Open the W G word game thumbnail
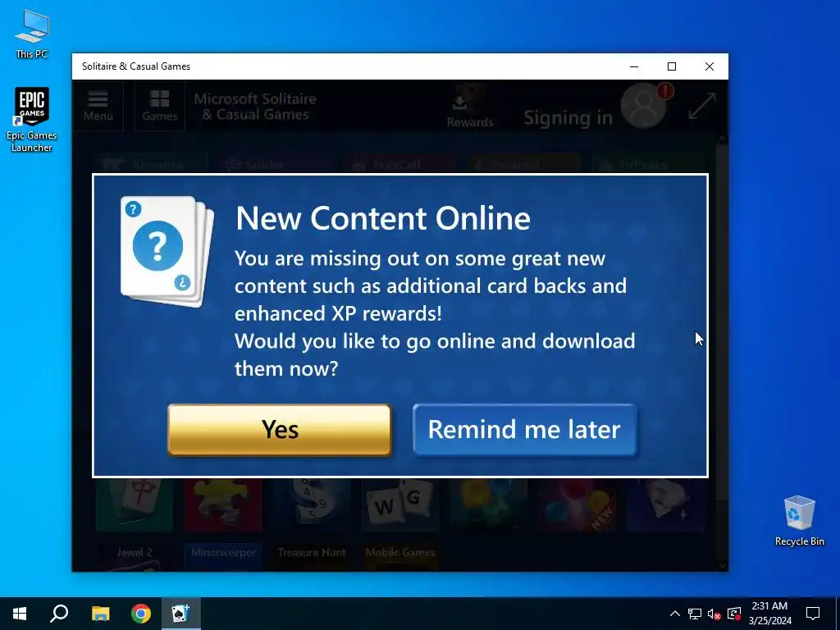 [400, 504]
